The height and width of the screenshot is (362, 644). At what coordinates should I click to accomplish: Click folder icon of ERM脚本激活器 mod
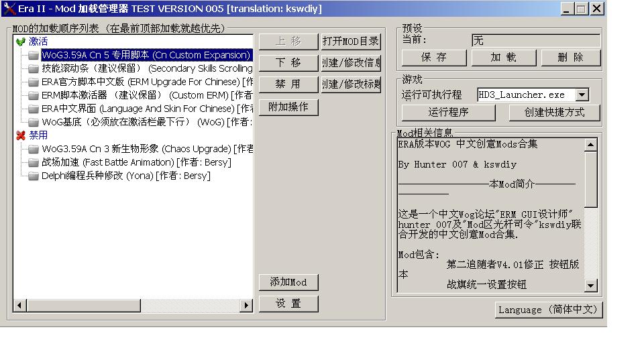click(x=34, y=95)
